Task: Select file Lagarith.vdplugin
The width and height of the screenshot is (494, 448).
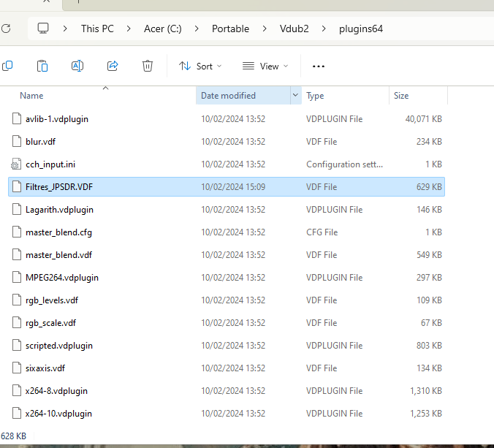Action: click(227, 210)
